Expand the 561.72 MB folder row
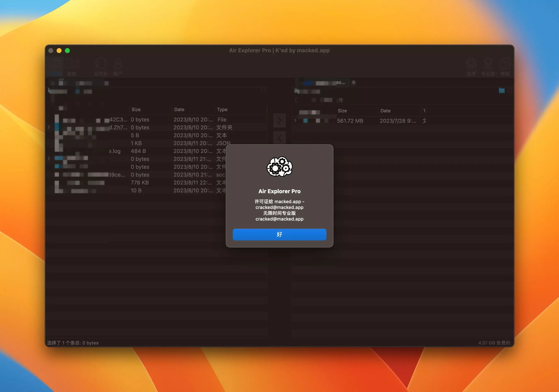The width and height of the screenshot is (559, 392). [295, 120]
